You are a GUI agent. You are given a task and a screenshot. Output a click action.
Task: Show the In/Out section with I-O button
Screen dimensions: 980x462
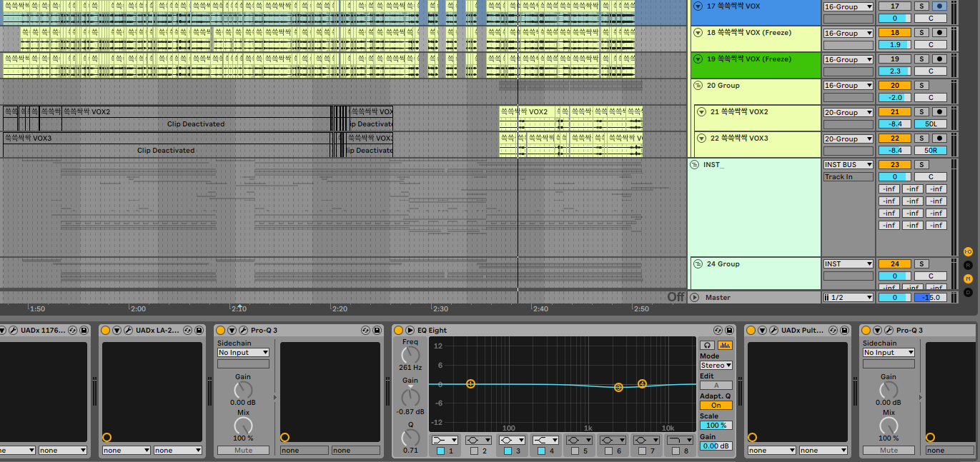point(968,251)
